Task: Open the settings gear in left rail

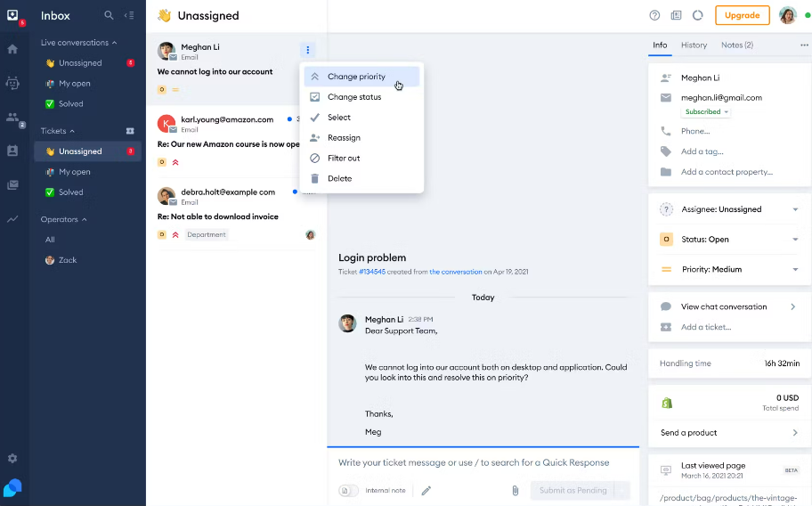Action: coord(12,459)
